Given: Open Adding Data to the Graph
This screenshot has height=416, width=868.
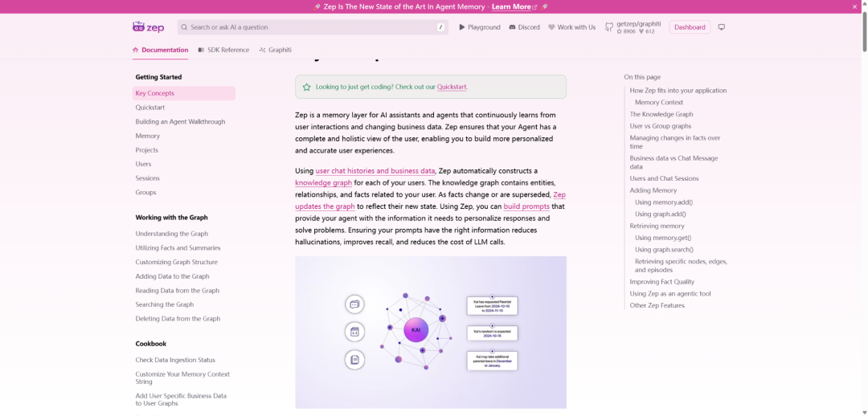Looking at the screenshot, I should coord(172,276).
